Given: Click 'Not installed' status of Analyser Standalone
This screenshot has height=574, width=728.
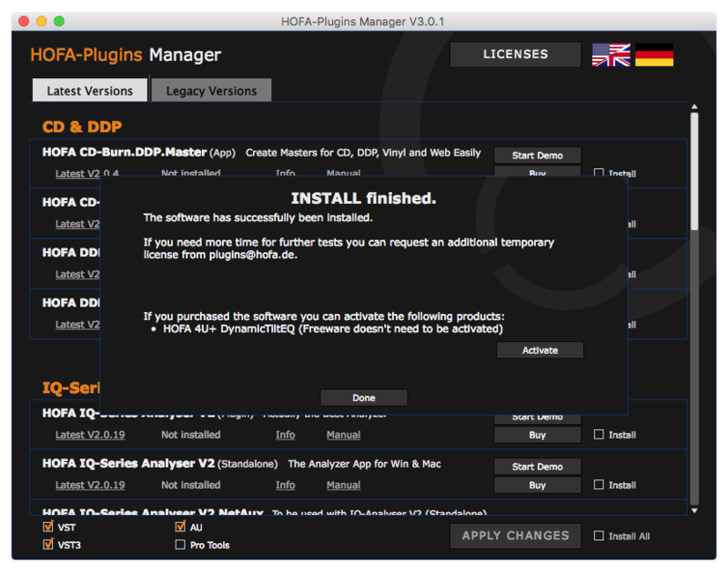Looking at the screenshot, I should (x=191, y=485).
